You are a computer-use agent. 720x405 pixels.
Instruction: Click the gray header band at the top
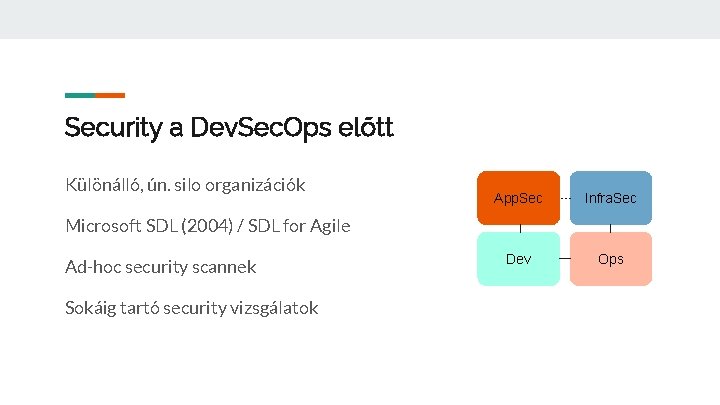point(360,19)
